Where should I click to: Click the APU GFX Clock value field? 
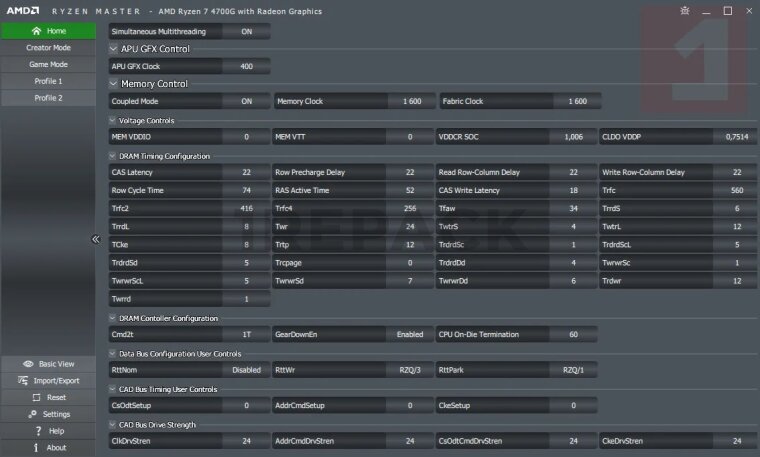pos(246,66)
